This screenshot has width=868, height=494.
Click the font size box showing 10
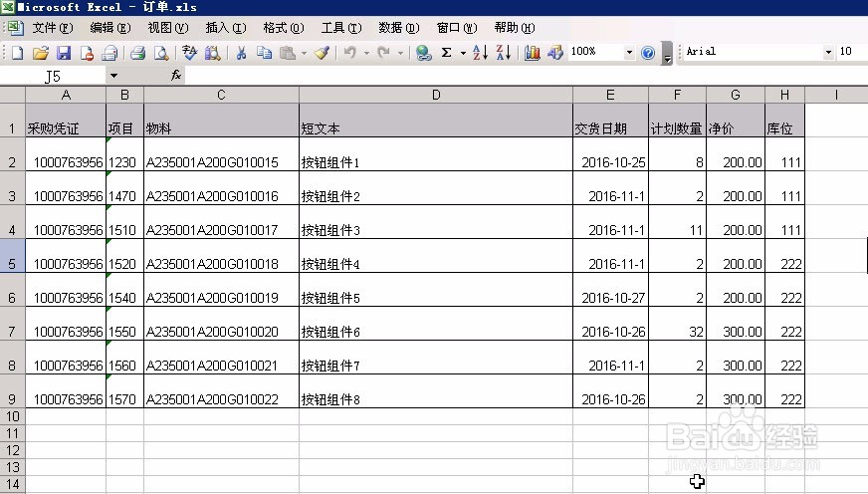pos(851,52)
